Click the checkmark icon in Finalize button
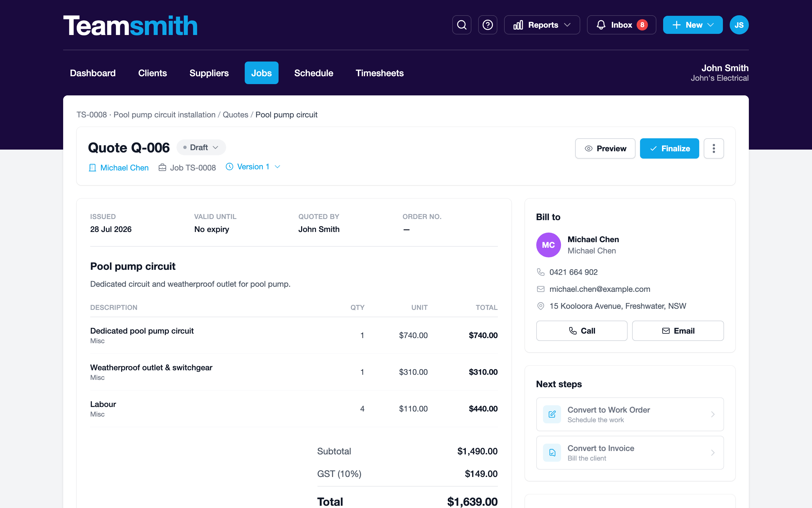 pos(653,148)
